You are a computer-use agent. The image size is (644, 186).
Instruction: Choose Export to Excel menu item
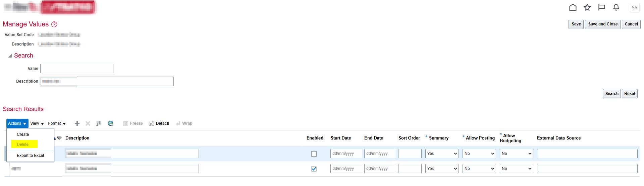point(30,156)
